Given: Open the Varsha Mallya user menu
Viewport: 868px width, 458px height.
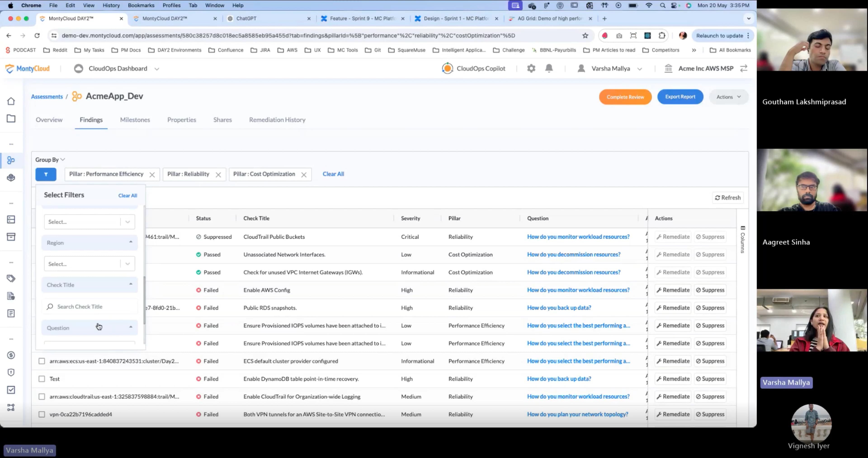Looking at the screenshot, I should coord(610,69).
